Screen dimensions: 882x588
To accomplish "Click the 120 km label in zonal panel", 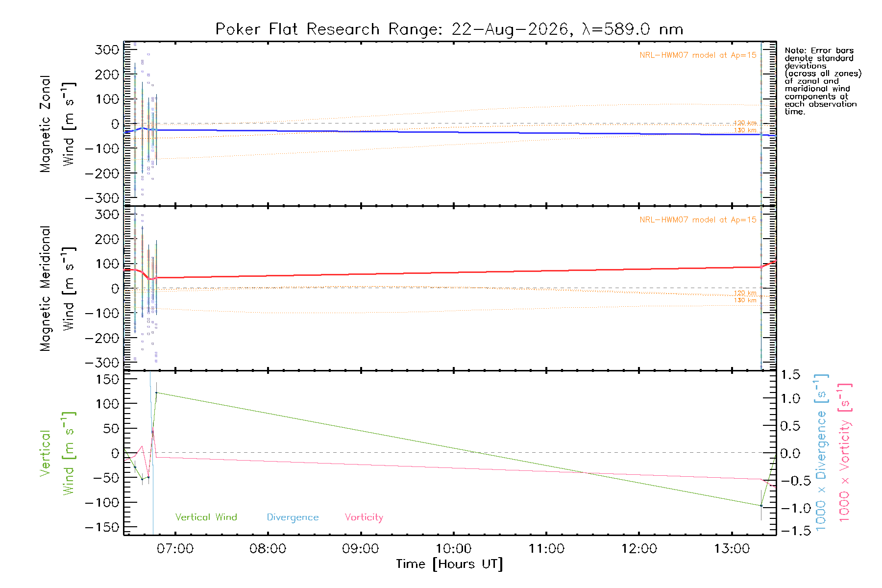I will coord(745,123).
